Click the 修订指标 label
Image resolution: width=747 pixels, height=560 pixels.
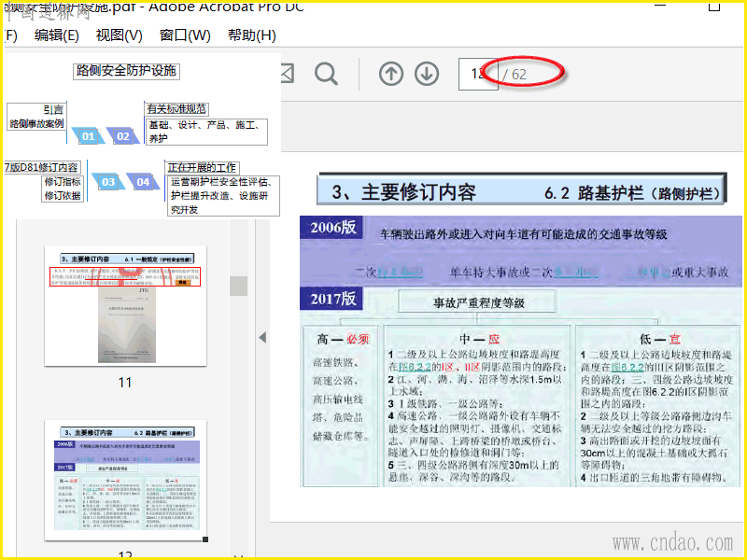tap(63, 182)
